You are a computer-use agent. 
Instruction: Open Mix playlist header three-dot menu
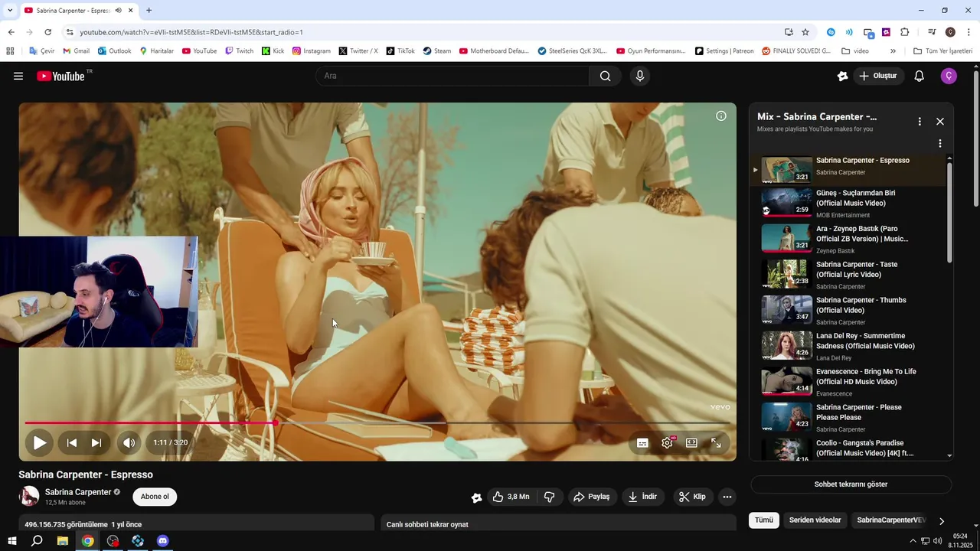[x=920, y=122]
